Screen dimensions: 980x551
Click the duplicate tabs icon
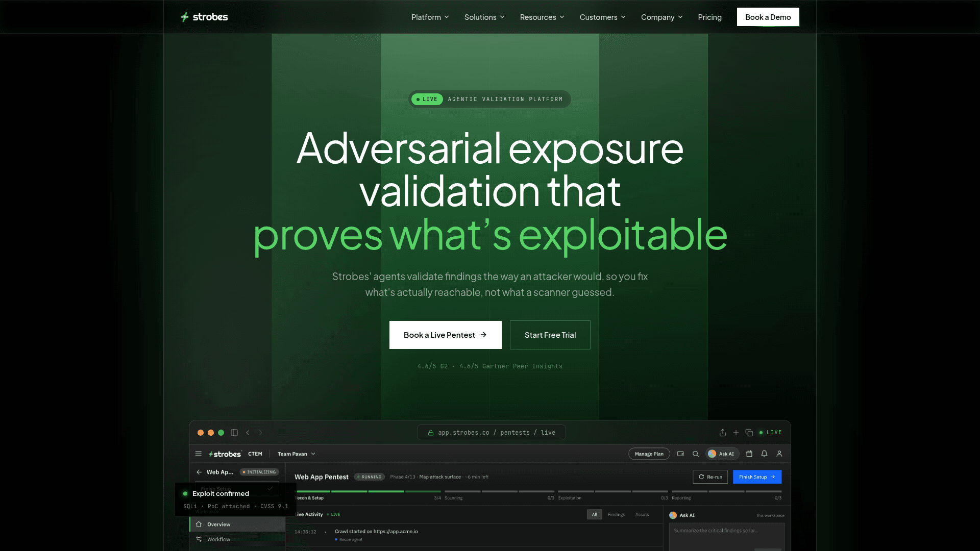click(749, 433)
